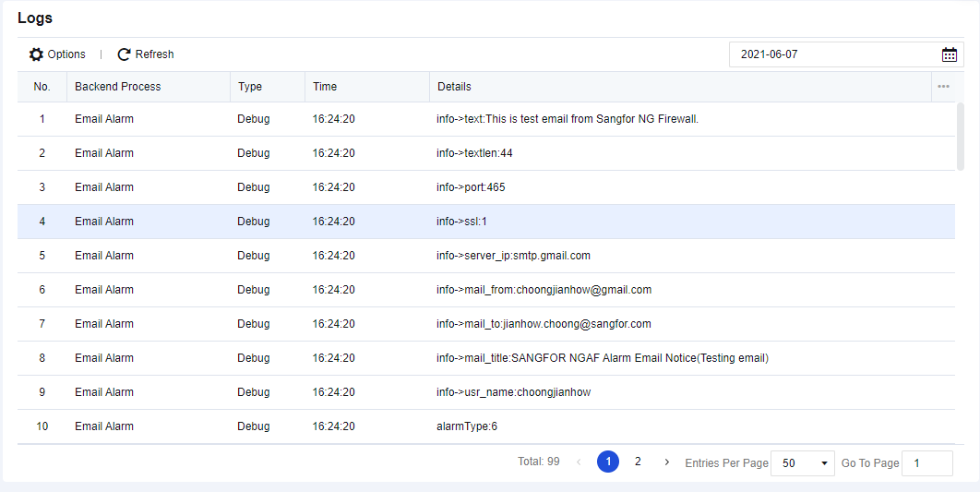The image size is (980, 492).
Task: Open the Options gear menu
Action: click(x=37, y=54)
